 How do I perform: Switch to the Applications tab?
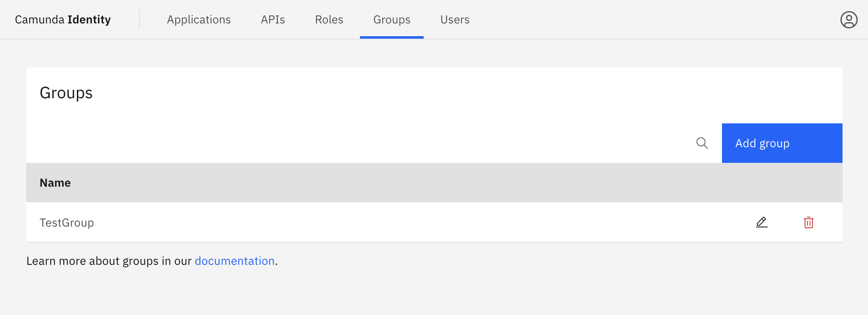tap(199, 19)
